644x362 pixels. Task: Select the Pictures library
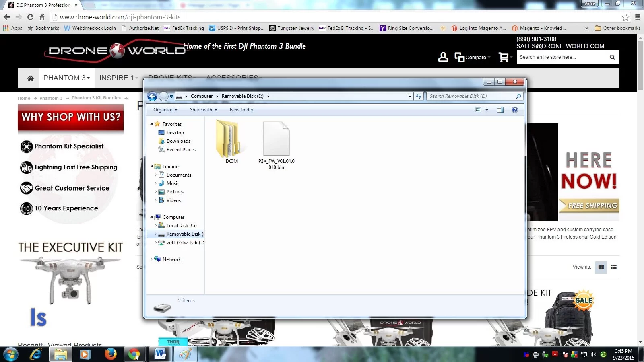click(175, 192)
